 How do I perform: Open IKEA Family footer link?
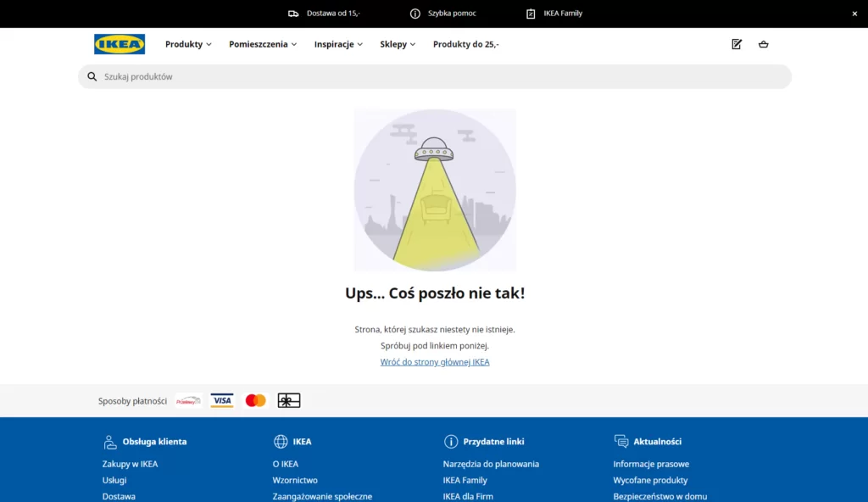[x=465, y=481]
